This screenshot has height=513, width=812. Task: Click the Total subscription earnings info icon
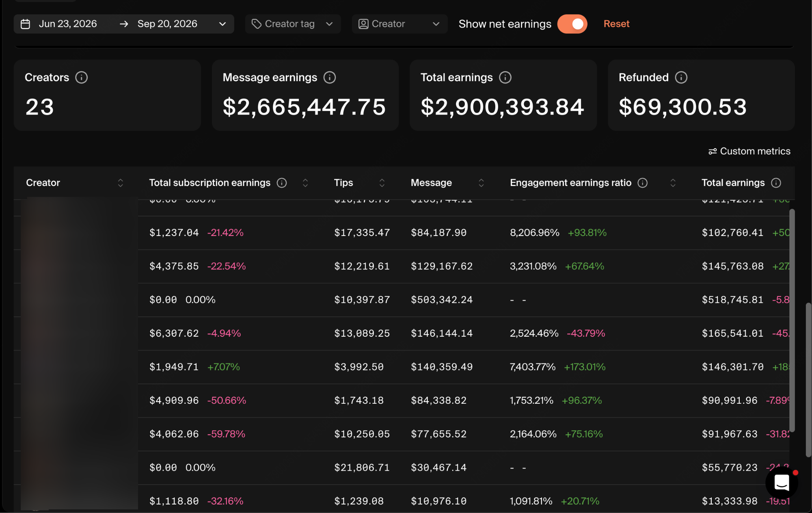click(x=282, y=183)
